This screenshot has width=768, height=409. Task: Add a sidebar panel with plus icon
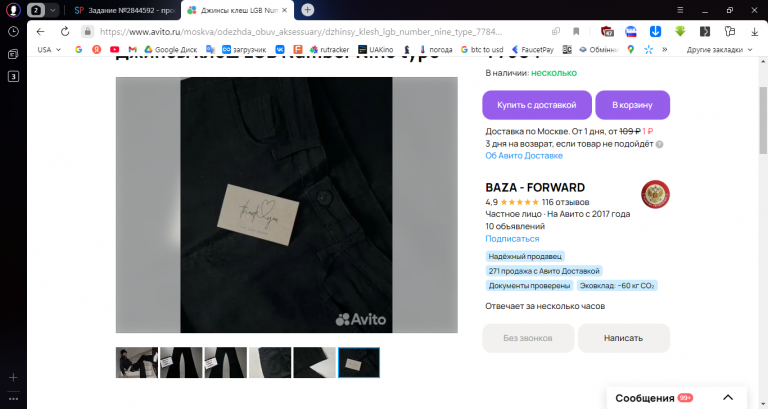[x=13, y=377]
